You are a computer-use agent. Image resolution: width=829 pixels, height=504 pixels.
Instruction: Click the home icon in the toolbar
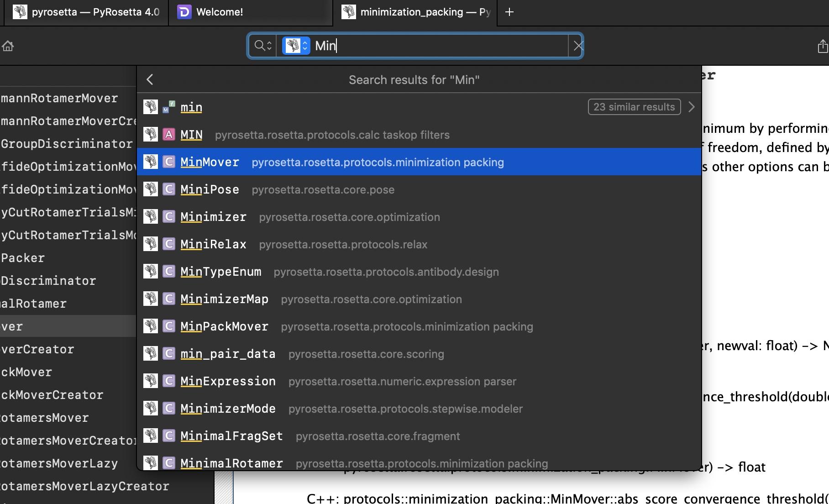click(x=8, y=46)
